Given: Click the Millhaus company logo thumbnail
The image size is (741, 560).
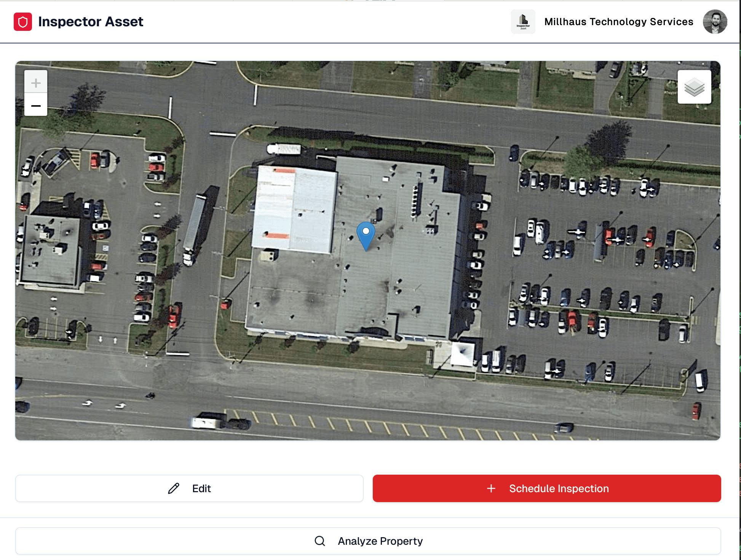Looking at the screenshot, I should click(523, 22).
